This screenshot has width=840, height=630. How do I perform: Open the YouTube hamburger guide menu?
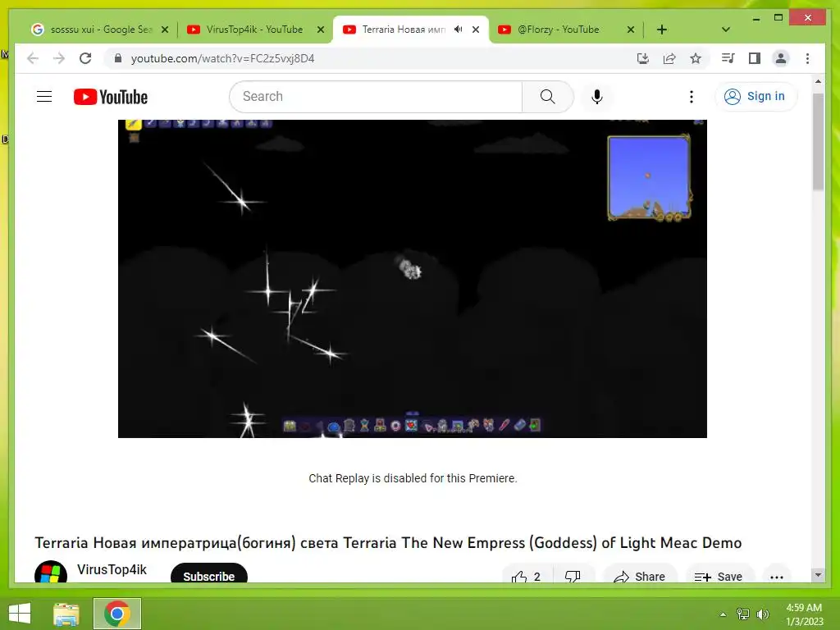click(x=44, y=97)
